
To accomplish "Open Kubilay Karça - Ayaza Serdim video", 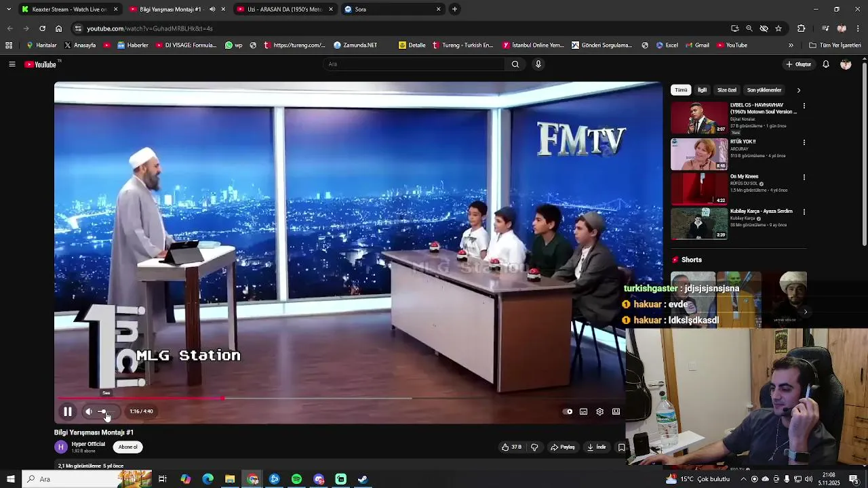I will point(699,224).
